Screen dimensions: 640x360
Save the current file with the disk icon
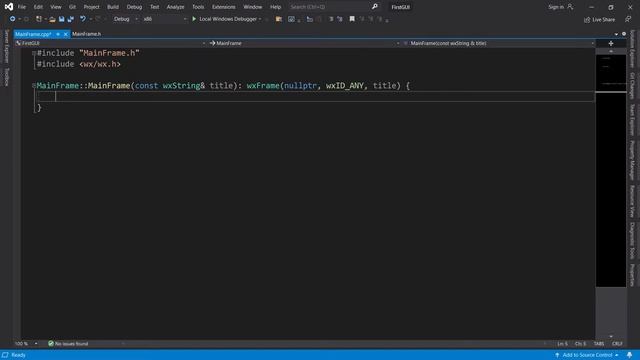point(61,19)
